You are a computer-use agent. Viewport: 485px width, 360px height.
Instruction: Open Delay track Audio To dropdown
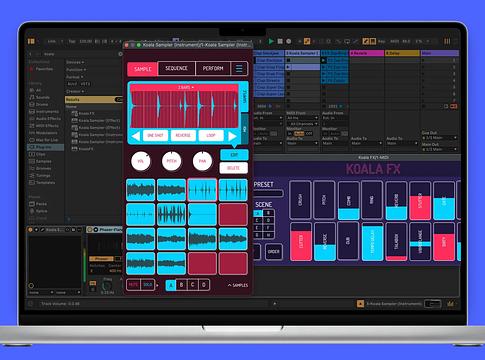pos(402,143)
